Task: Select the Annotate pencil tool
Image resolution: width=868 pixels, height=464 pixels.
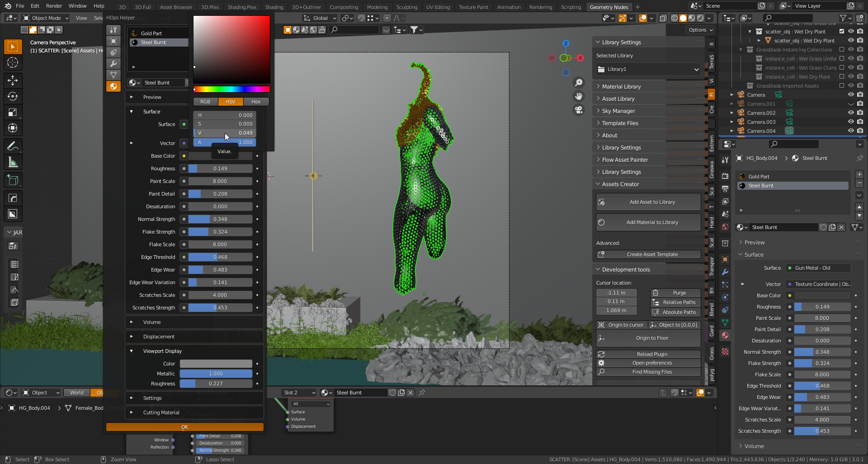Action: click(x=13, y=146)
